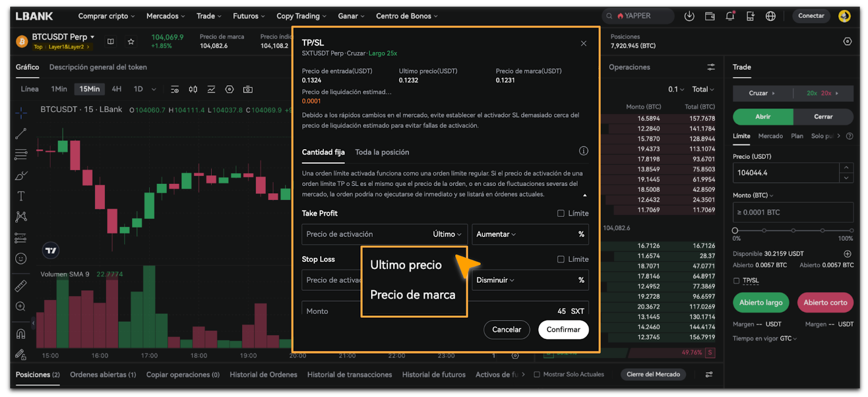
Task: Open the candlestick chart type icon
Action: (193, 89)
